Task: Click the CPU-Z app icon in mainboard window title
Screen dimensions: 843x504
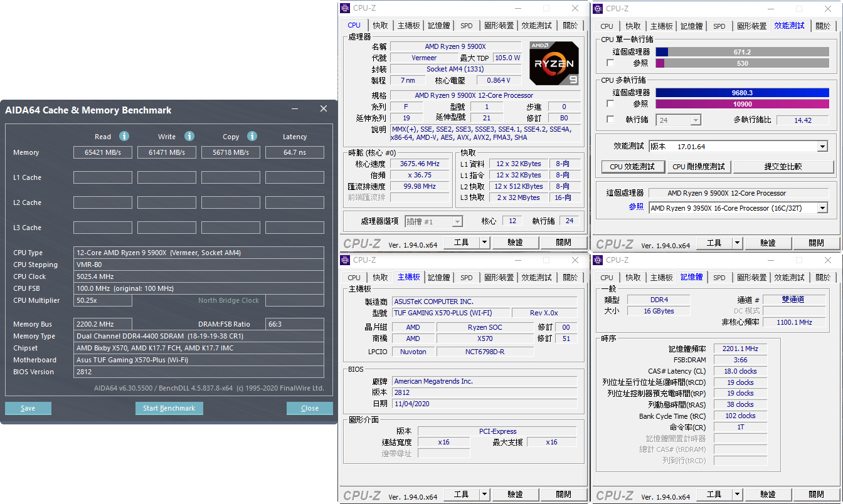Action: (346, 260)
